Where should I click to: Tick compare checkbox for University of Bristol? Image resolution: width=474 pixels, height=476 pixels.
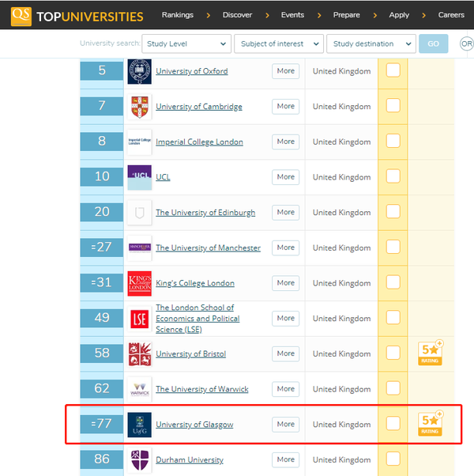pyautogui.click(x=393, y=353)
